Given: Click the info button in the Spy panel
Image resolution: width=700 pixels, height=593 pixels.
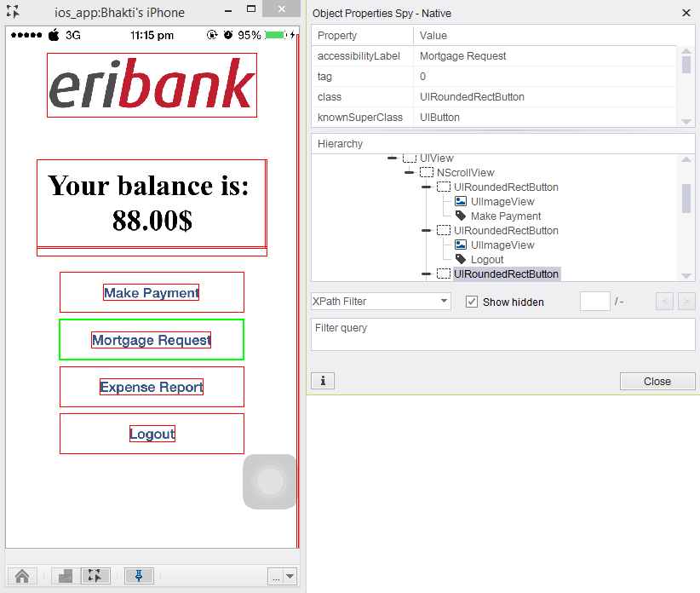Looking at the screenshot, I should (x=322, y=381).
